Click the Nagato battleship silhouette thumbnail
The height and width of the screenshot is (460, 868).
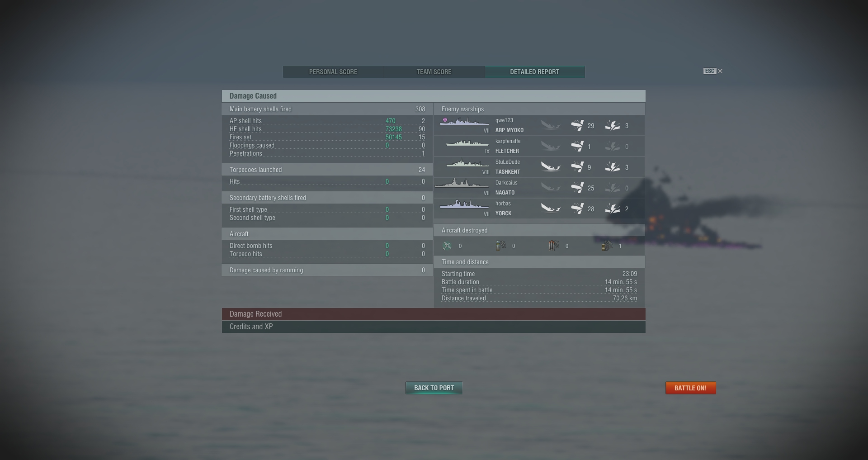point(462,184)
